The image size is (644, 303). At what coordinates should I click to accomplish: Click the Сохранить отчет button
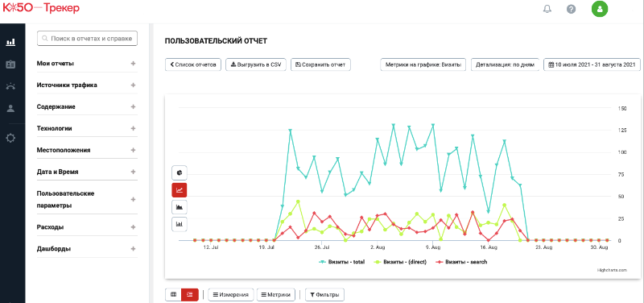click(x=320, y=64)
